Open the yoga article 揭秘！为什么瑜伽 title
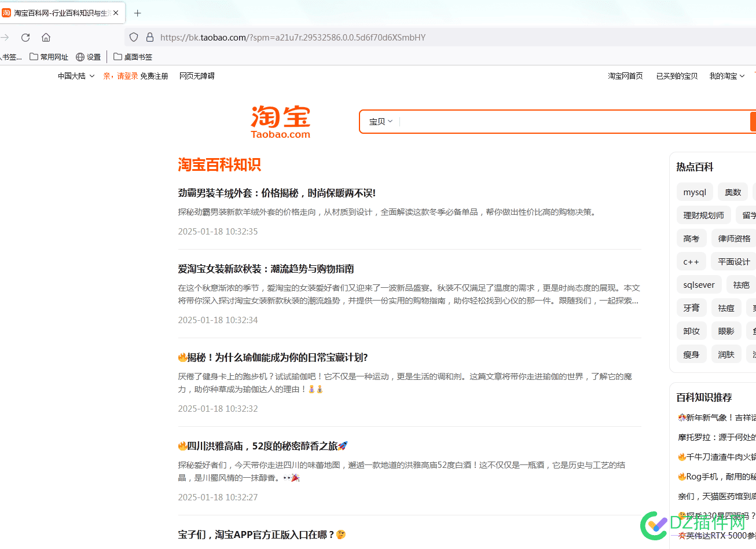756x549 pixels. 273,357
